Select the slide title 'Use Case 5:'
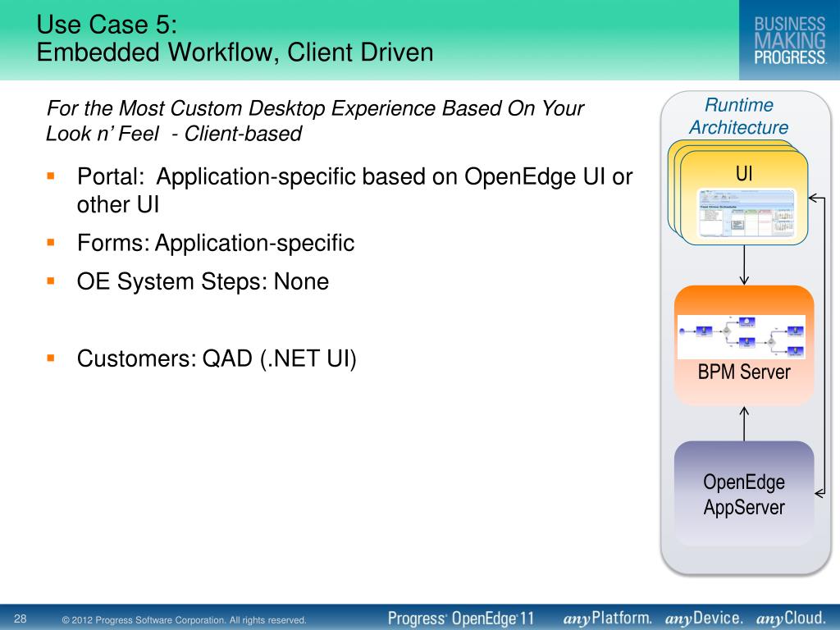The image size is (840, 630). click(x=107, y=25)
